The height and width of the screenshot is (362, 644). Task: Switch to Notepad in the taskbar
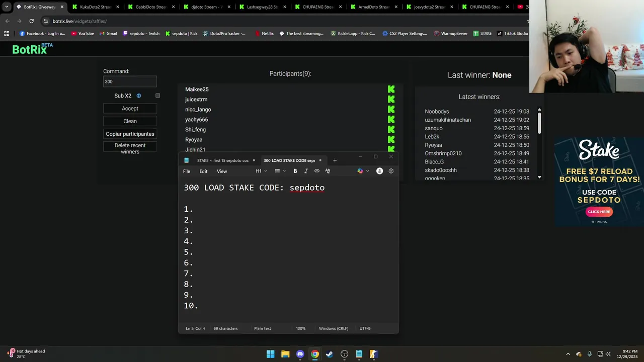(359, 354)
